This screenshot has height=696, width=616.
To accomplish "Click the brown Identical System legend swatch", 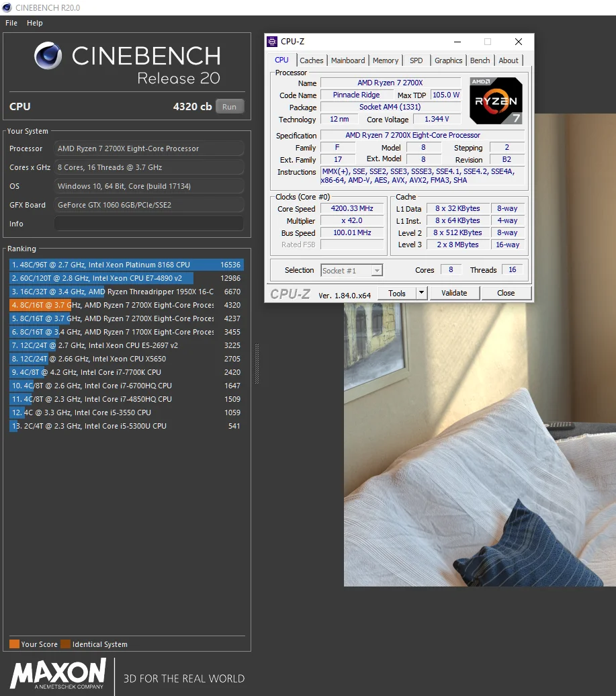I will (x=66, y=644).
